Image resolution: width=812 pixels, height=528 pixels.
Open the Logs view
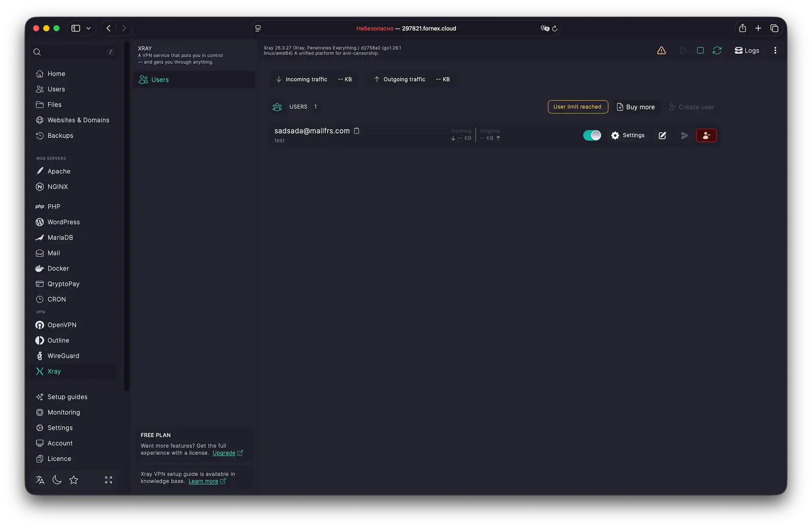747,50
